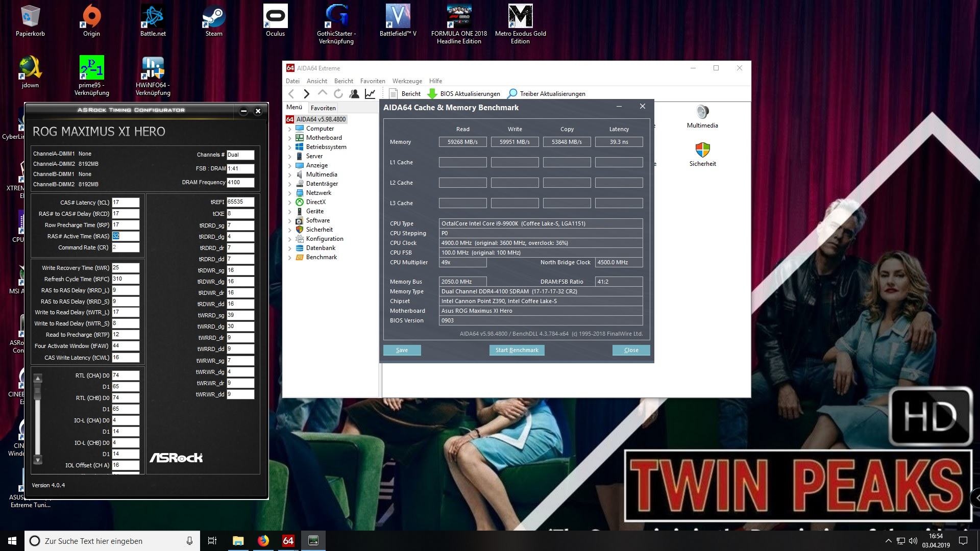Expand the Anzeige tree node
This screenshot has width=980, height=551.
(x=290, y=165)
